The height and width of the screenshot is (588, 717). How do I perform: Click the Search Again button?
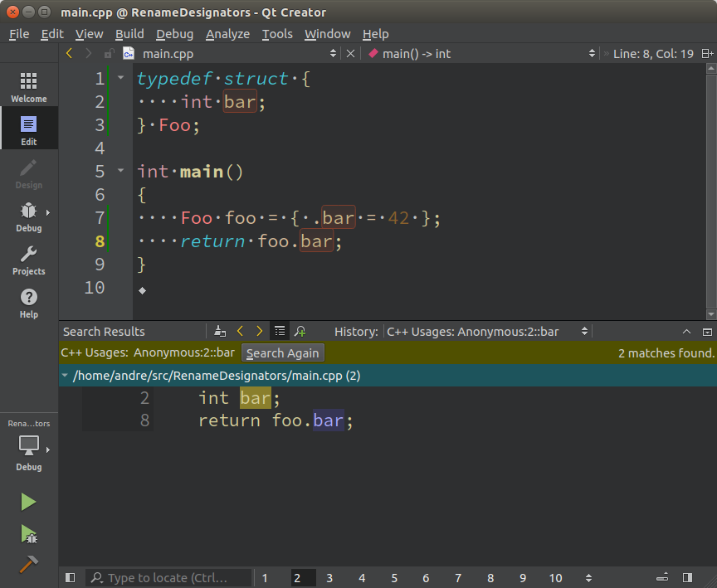282,353
